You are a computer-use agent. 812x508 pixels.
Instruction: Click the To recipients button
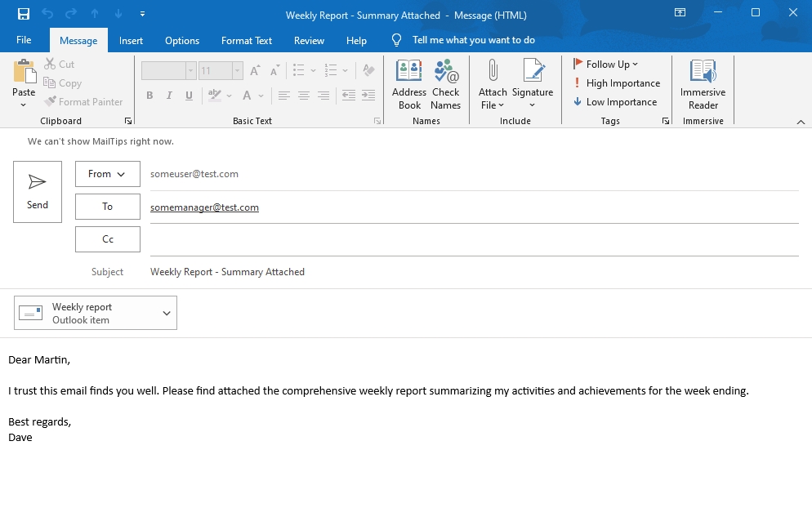pos(108,207)
